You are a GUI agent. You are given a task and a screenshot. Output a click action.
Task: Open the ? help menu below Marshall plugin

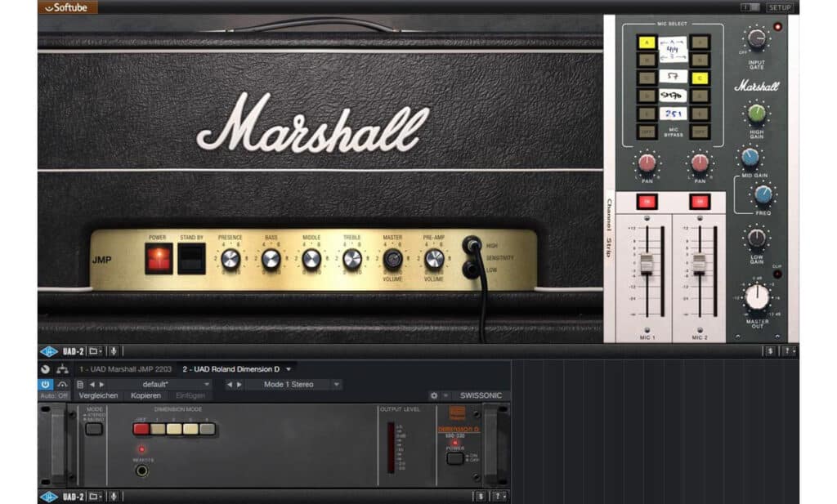coord(788,351)
